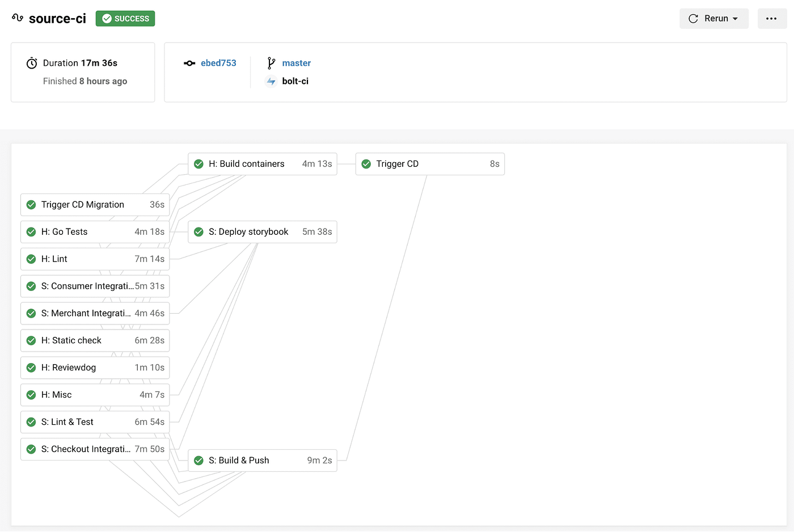Click the 7m 14s time on H: Lint
Viewport: 794px width, 532px height.
[150, 259]
